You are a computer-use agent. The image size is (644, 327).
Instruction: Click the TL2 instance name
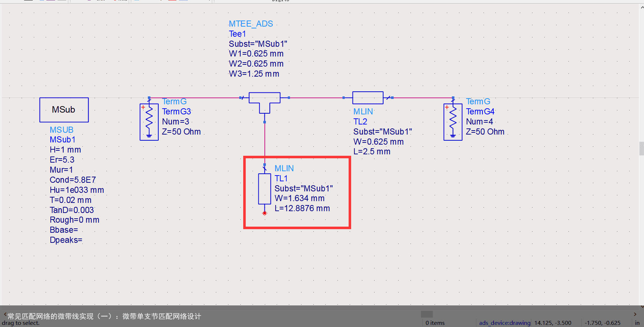(360, 122)
